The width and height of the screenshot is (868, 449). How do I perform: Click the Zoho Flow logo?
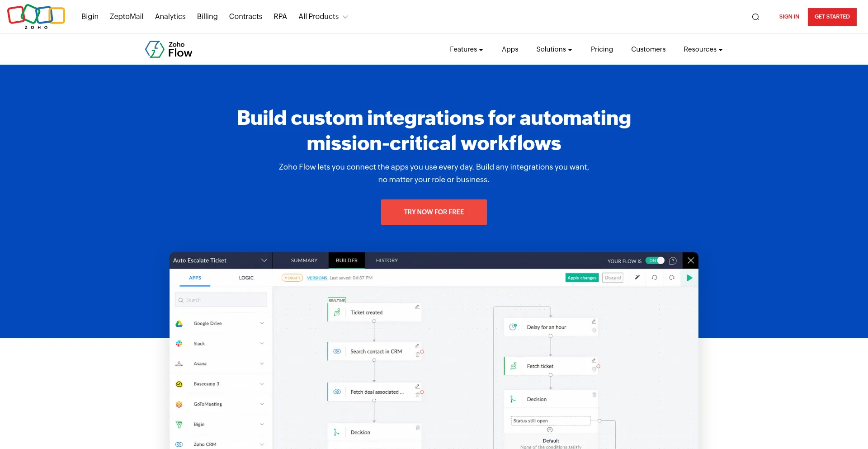tap(169, 49)
